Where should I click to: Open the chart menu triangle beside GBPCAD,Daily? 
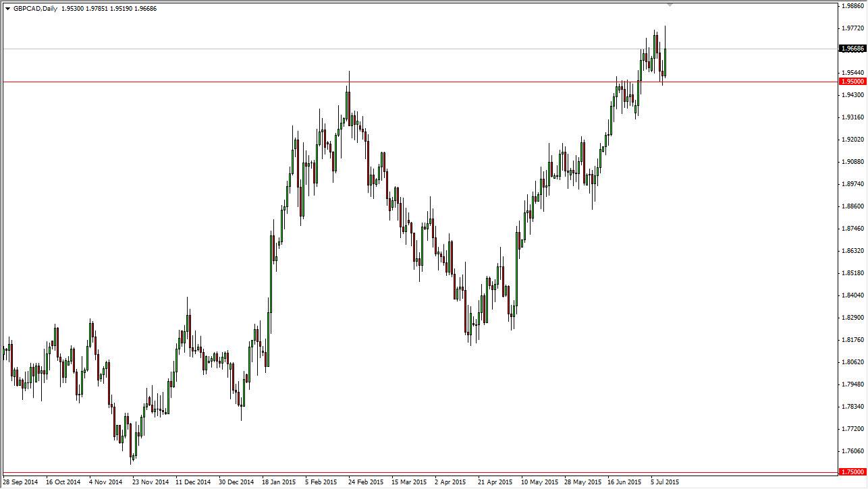[x=7, y=9]
